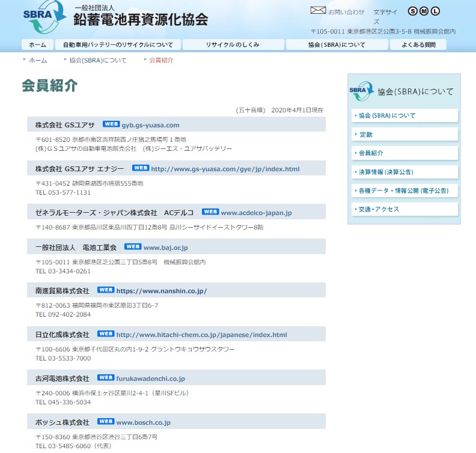Open sidebar item 会員紹介
The image size is (476, 453).
pos(404,153)
